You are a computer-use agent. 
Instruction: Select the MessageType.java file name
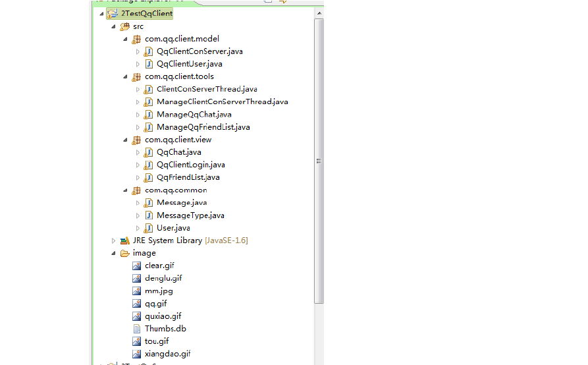click(x=190, y=215)
